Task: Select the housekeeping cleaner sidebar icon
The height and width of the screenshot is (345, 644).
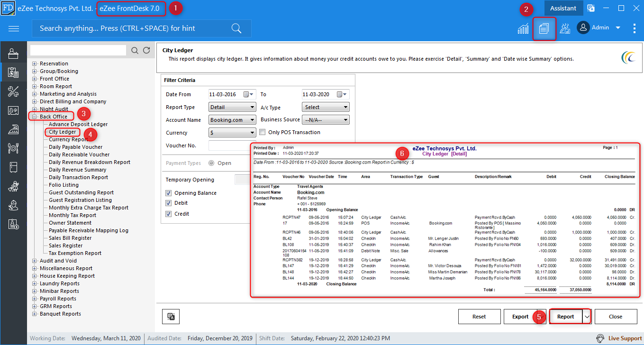Action: (x=13, y=186)
